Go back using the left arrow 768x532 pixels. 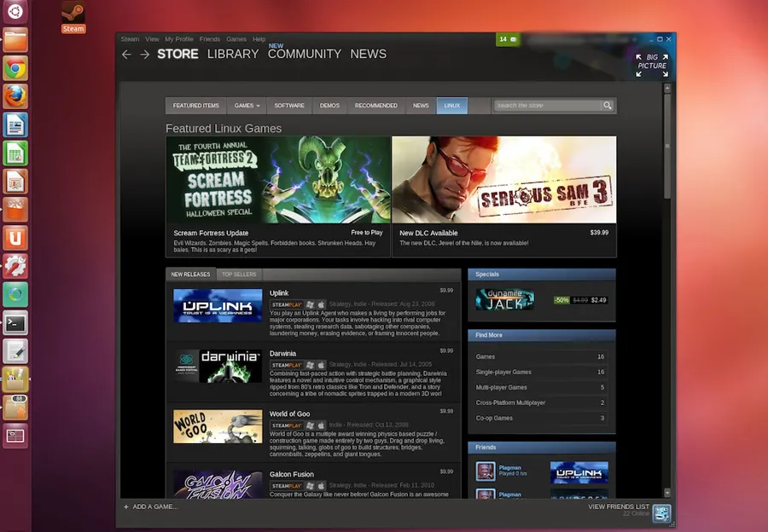[x=126, y=55]
